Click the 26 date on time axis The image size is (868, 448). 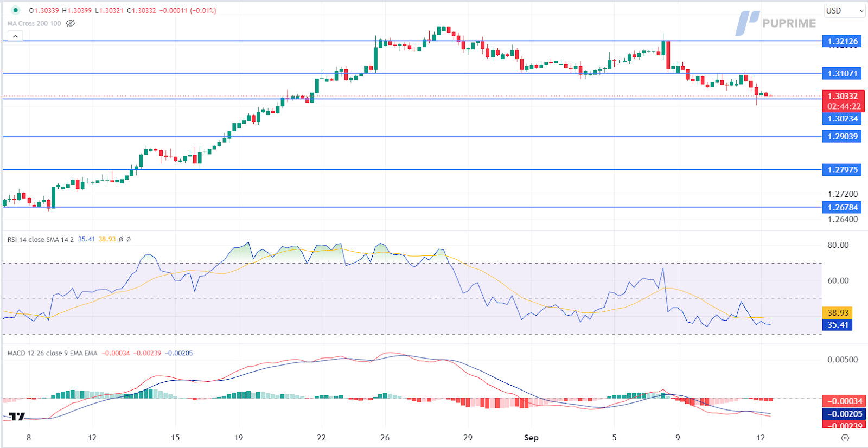(x=385, y=438)
